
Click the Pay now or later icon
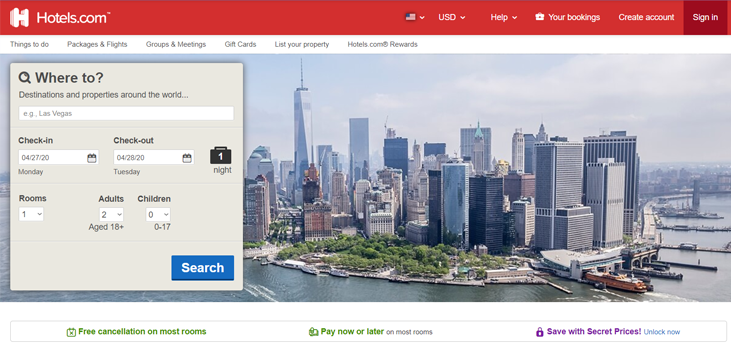point(313,332)
